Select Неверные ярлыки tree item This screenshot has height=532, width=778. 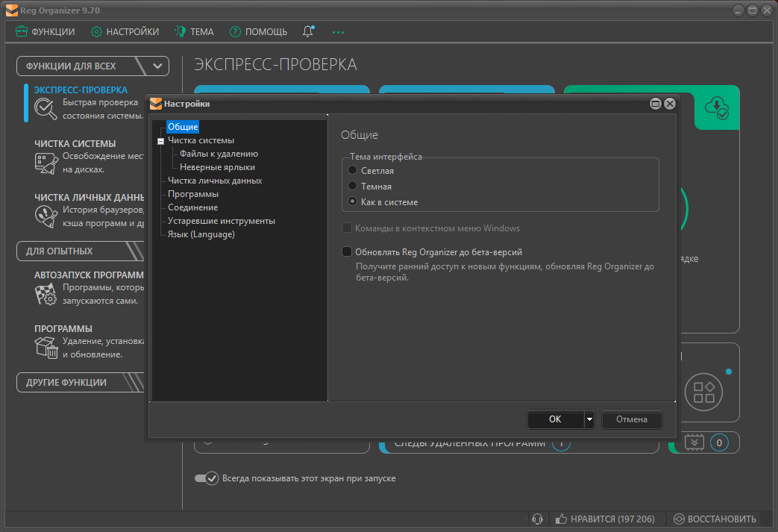pyautogui.click(x=217, y=167)
